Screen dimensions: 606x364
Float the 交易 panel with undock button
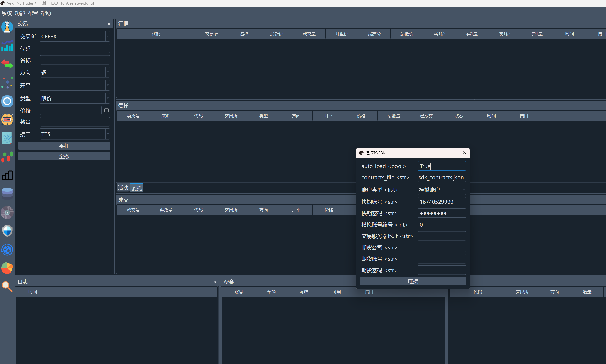coord(109,24)
